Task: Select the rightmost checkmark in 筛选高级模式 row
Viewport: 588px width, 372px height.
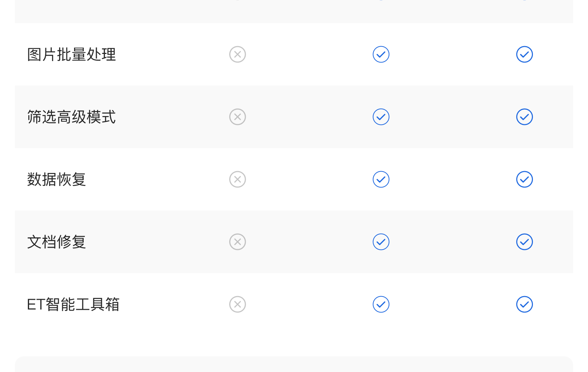Action: tap(524, 117)
